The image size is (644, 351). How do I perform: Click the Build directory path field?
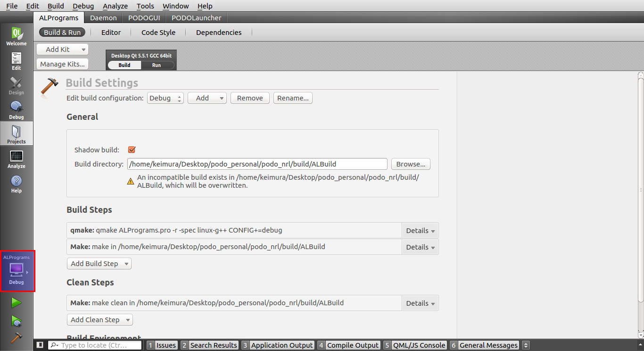tap(257, 164)
